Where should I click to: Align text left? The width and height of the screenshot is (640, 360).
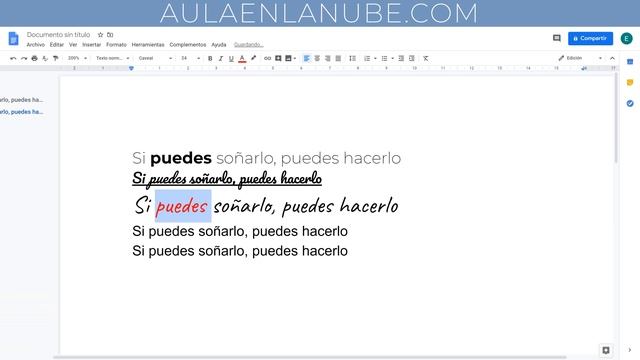point(307,58)
